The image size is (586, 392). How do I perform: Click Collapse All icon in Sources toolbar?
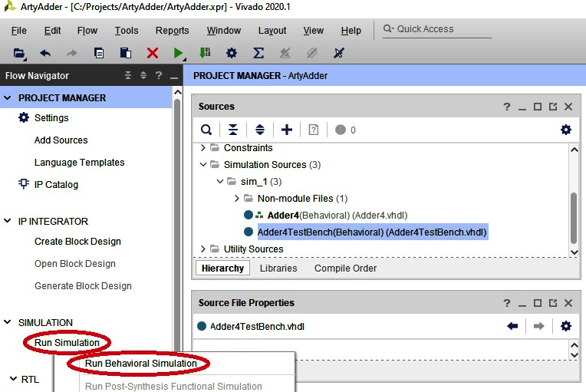pyautogui.click(x=233, y=130)
